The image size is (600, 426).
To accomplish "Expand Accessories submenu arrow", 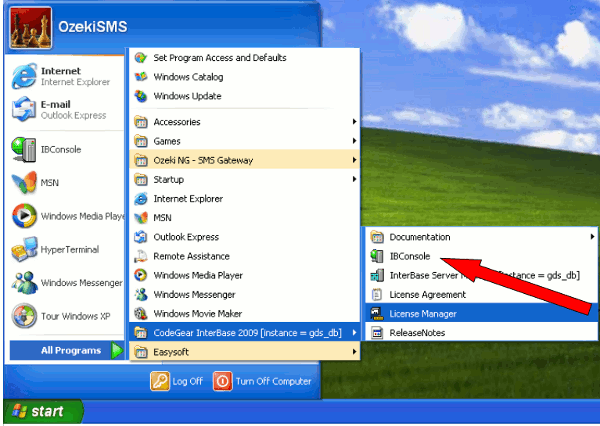I will 354,122.
